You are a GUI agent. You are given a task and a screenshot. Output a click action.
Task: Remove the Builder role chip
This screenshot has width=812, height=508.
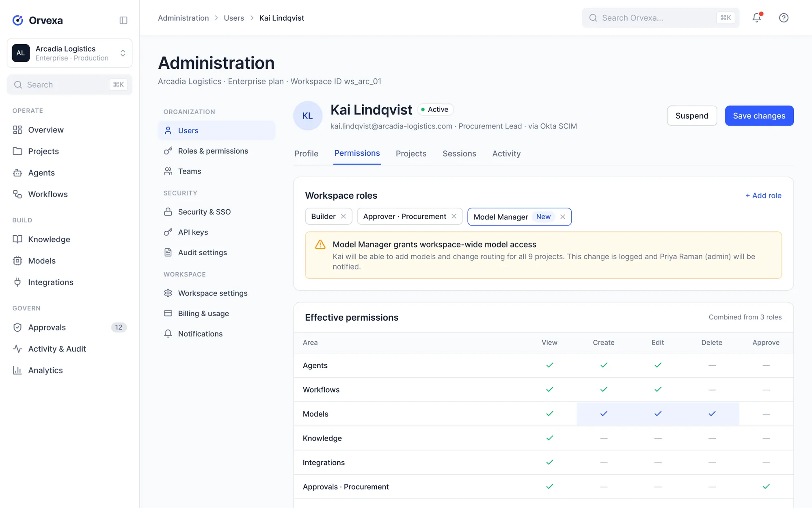343,216
